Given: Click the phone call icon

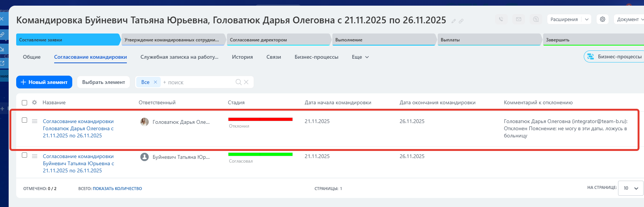Looking at the screenshot, I should click(501, 19).
